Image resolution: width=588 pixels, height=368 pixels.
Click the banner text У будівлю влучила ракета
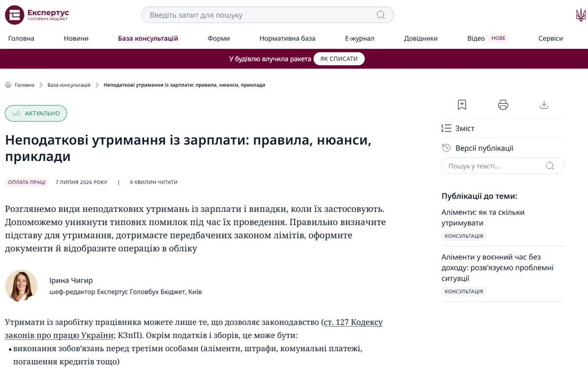coord(270,59)
